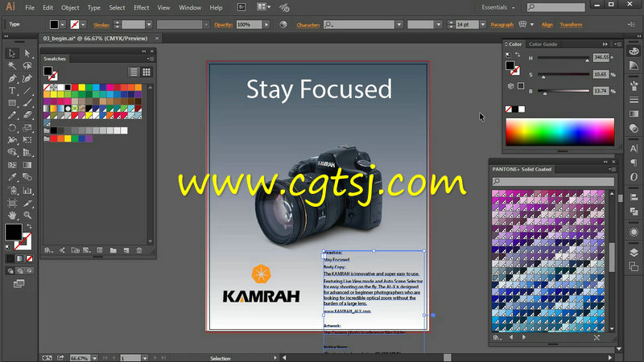Open the zoom level dropdown at 66.67%
Viewport: 644px width, 362px height.
click(x=94, y=358)
